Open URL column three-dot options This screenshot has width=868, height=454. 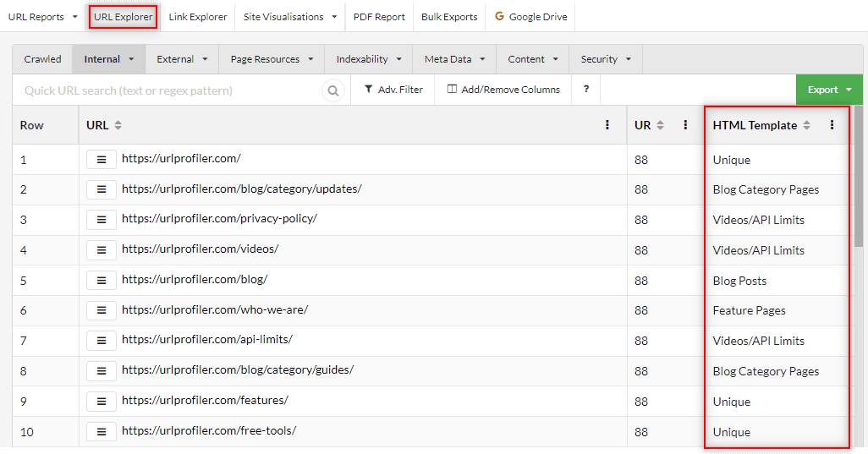pyautogui.click(x=607, y=125)
